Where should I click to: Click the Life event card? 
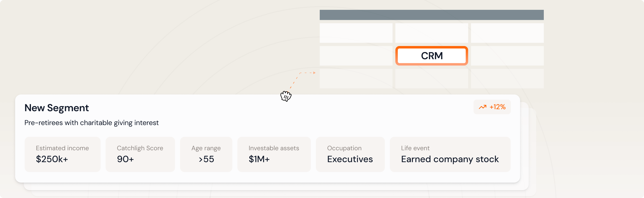pyautogui.click(x=450, y=154)
